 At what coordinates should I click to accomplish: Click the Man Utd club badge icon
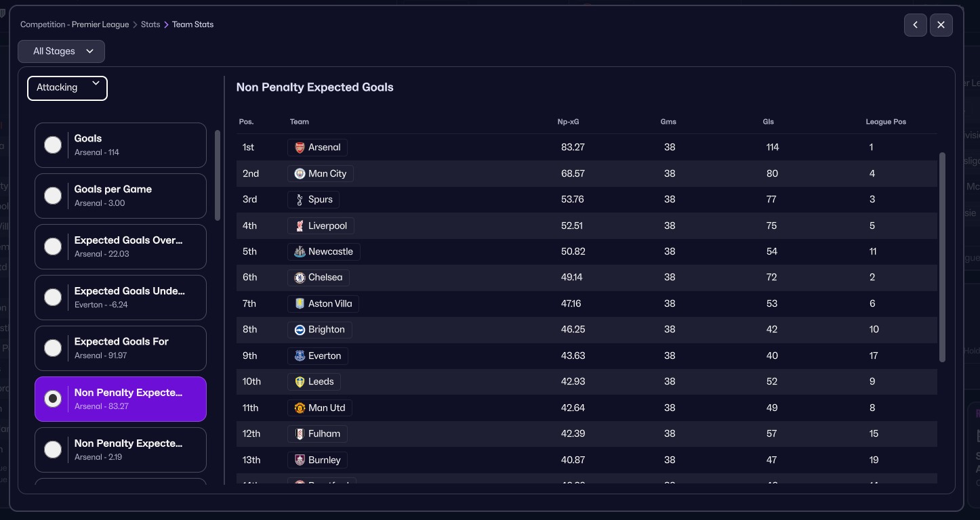300,408
